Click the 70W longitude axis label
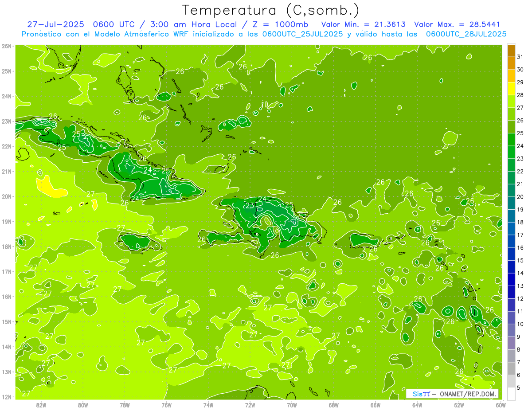The image size is (532, 411). [x=292, y=405]
